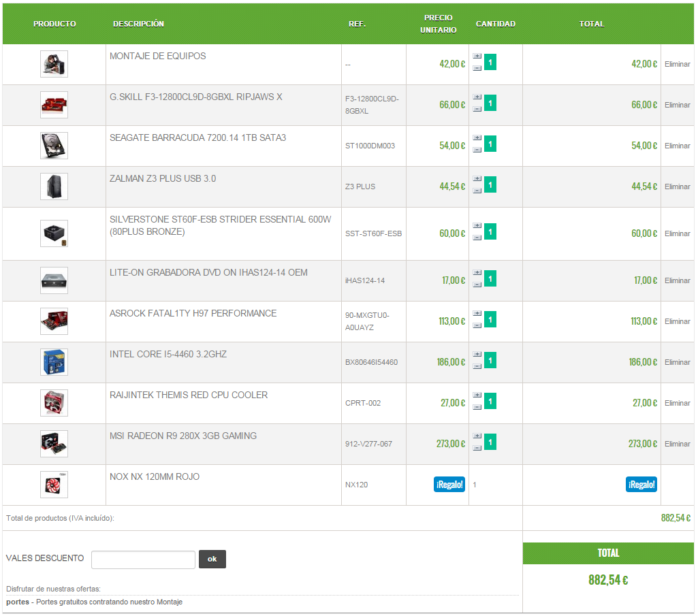The height and width of the screenshot is (616, 698).
Task: Decrease quantity of Lite-On DVD recorder
Action: (x=477, y=285)
